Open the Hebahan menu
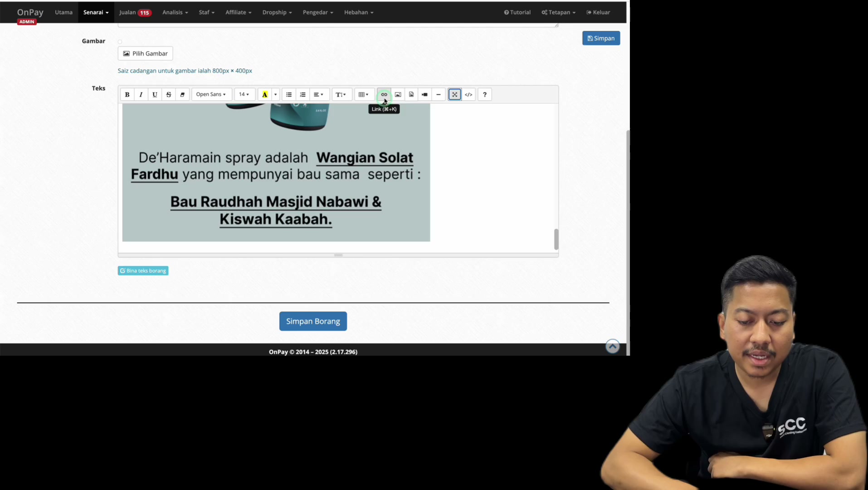Image resolution: width=868 pixels, height=490 pixels. click(359, 12)
